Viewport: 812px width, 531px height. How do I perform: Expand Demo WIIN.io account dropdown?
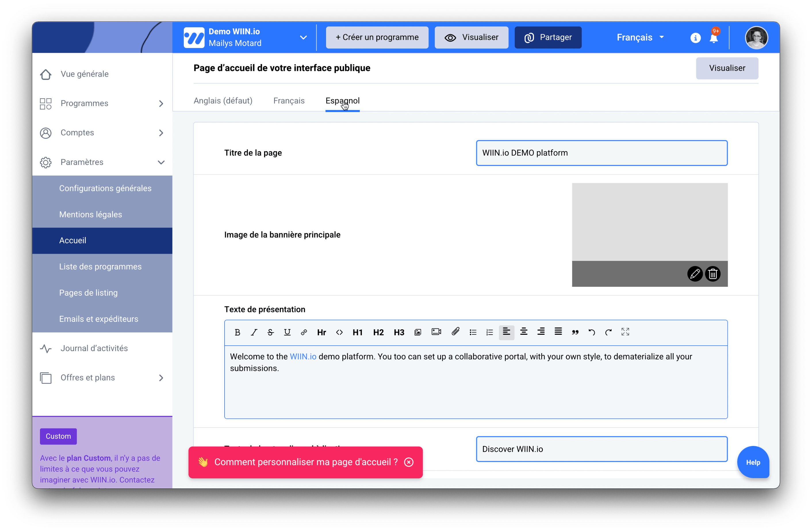(x=303, y=38)
